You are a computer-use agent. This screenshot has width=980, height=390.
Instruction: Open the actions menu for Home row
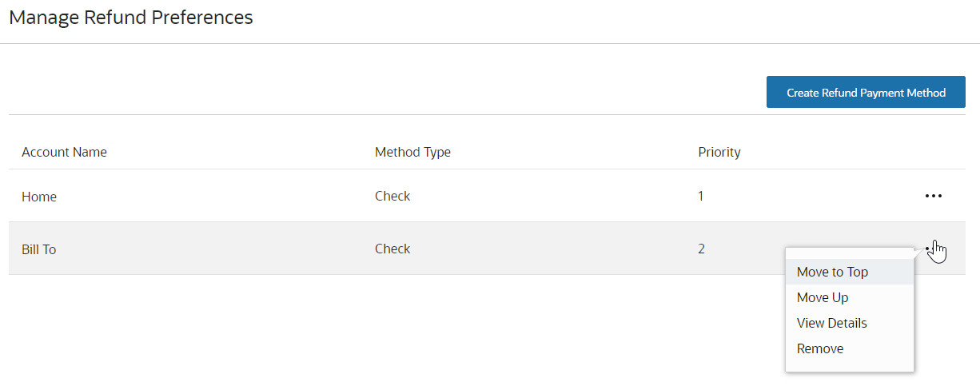click(933, 196)
